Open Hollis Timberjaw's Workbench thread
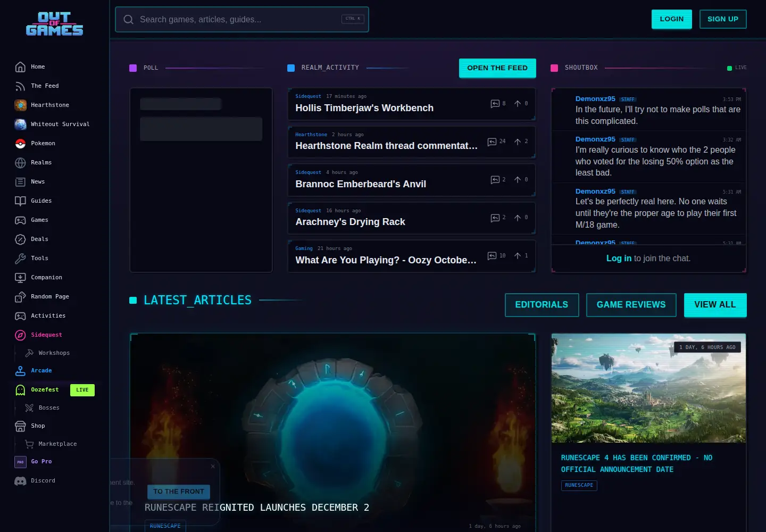Viewport: 766px width, 532px height. (x=364, y=108)
